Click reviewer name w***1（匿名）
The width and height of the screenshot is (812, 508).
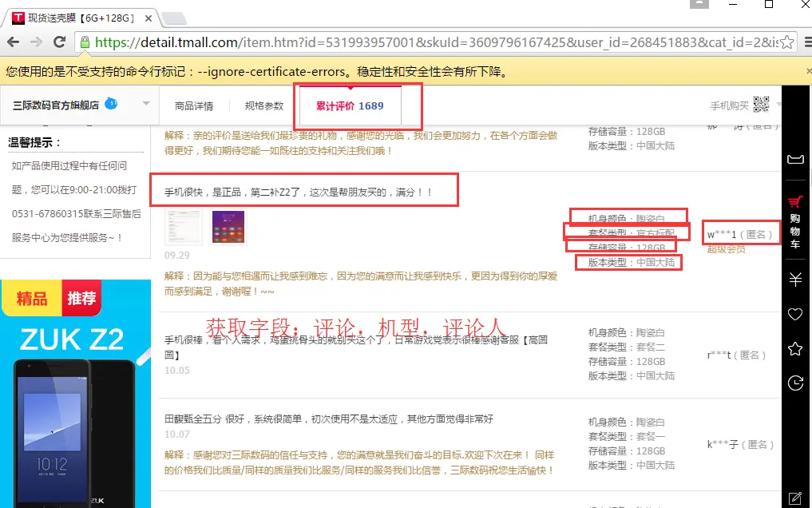pos(740,235)
